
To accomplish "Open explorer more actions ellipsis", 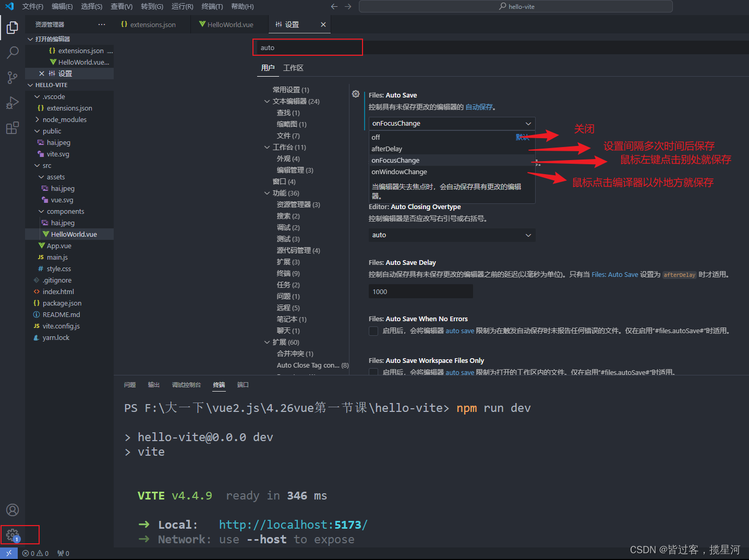I will [102, 25].
